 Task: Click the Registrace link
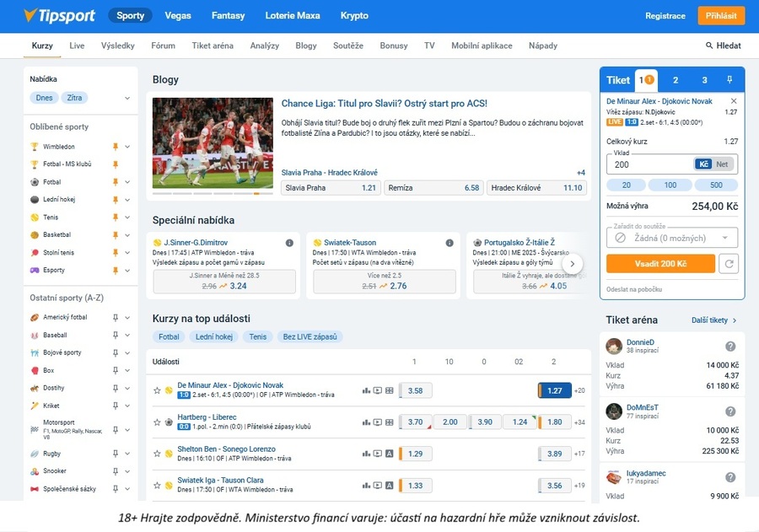665,15
